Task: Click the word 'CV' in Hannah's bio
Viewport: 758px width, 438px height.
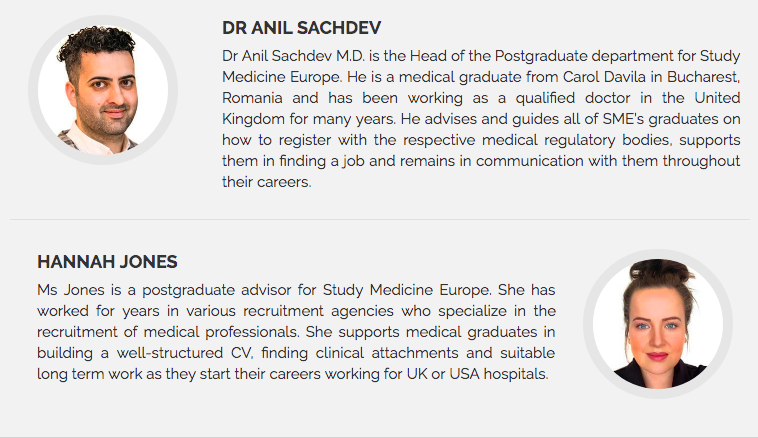Action: 241,353
